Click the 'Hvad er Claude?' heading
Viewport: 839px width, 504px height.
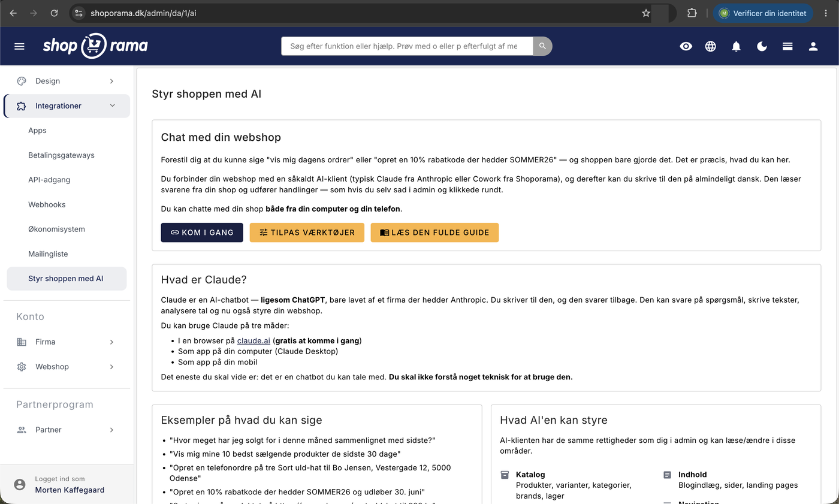(204, 280)
